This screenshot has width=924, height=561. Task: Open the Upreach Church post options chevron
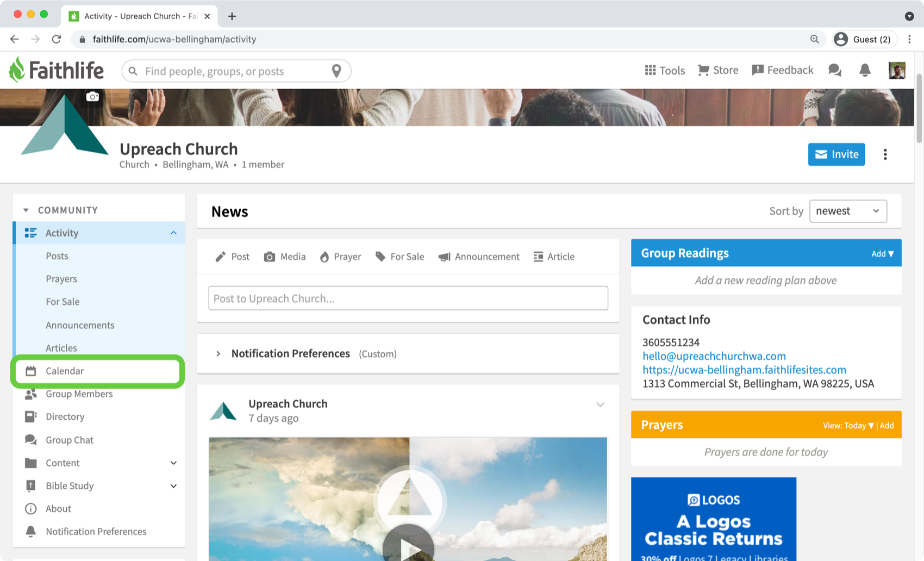(x=600, y=404)
